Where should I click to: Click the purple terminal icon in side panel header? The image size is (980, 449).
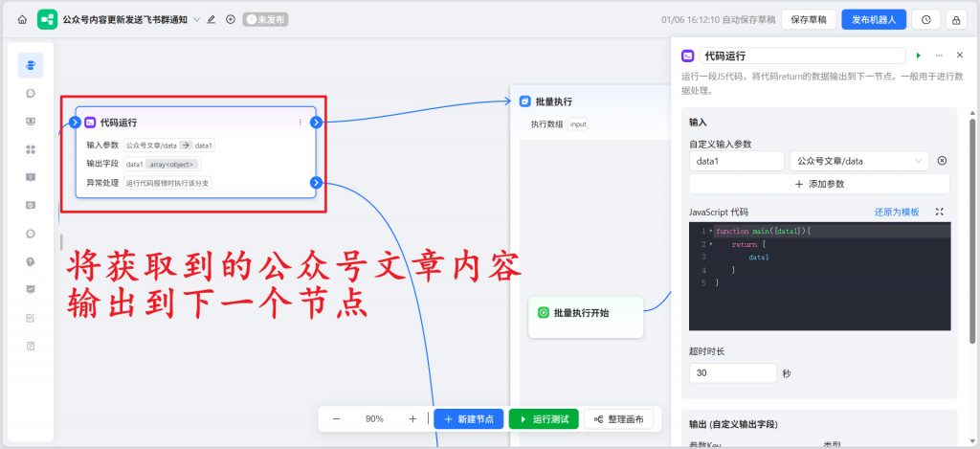pos(687,56)
